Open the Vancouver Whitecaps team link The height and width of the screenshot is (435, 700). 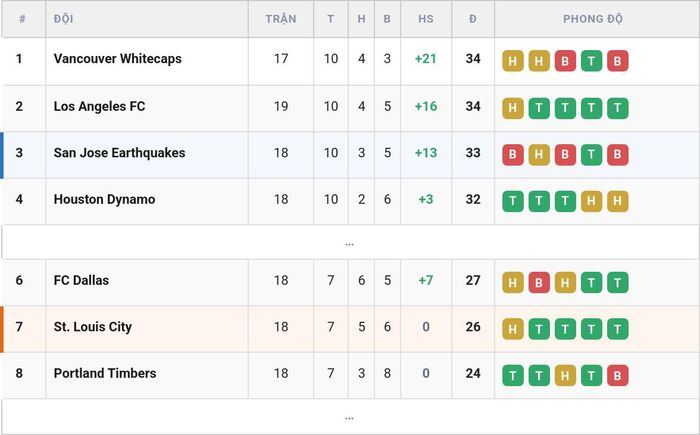117,59
